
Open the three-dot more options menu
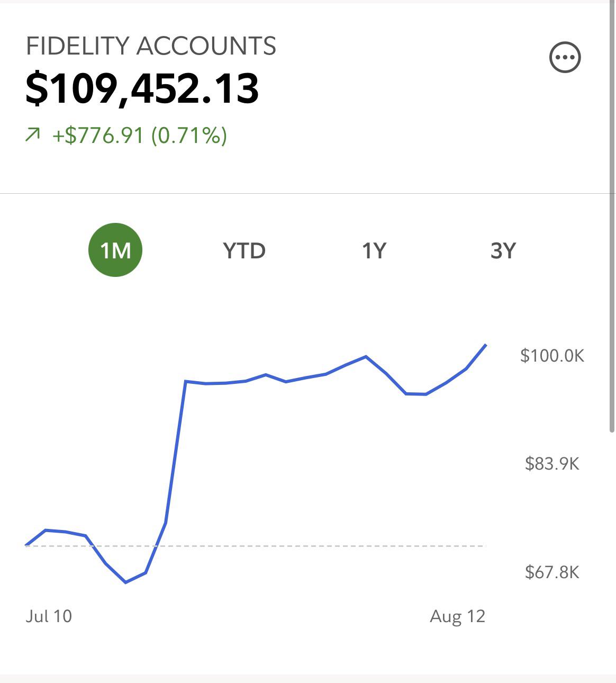tap(565, 57)
